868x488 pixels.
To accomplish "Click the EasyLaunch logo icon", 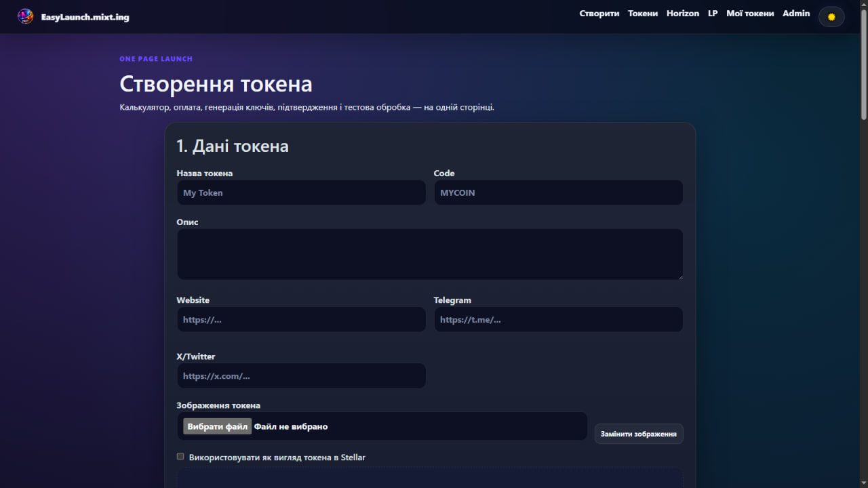I will [25, 16].
